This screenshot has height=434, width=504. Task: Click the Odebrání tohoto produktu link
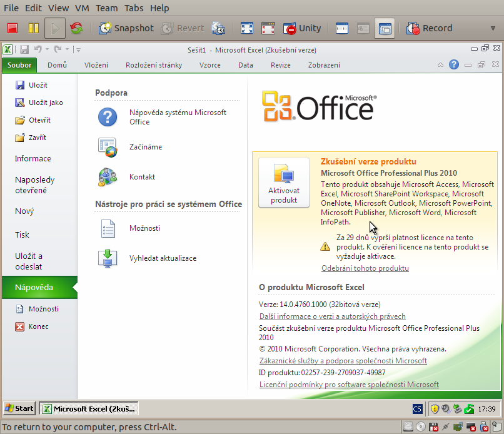point(365,268)
